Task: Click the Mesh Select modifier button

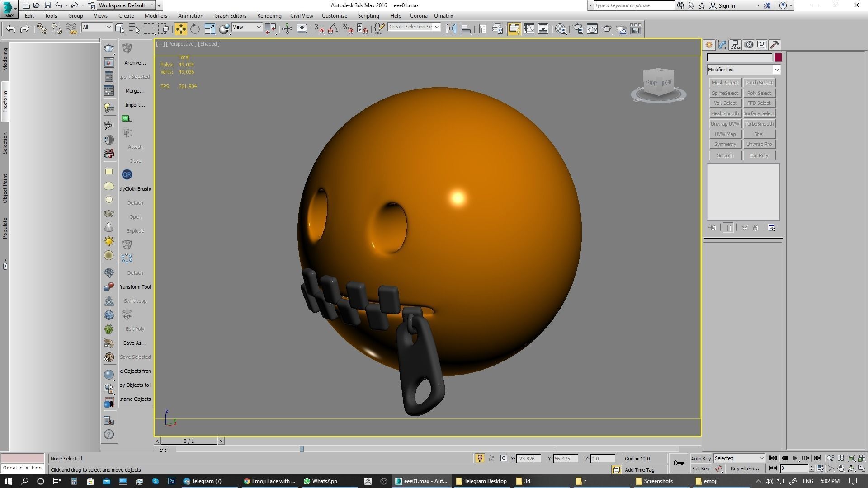Action: [725, 83]
